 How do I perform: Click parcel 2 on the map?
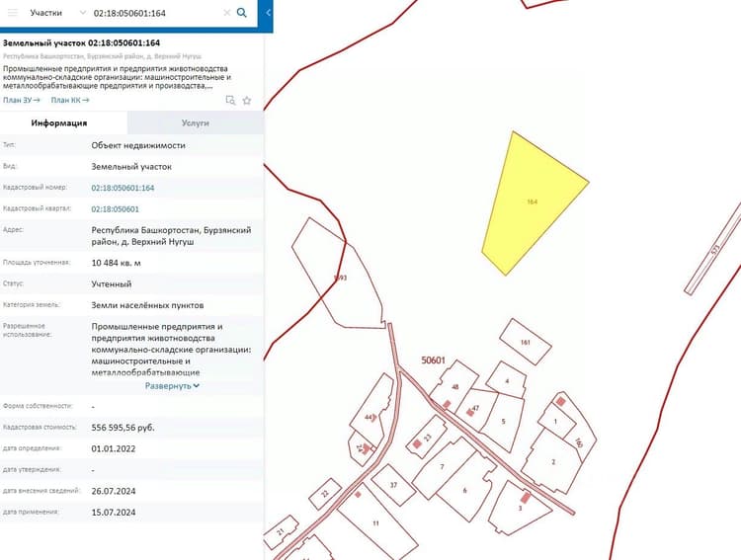(553, 461)
